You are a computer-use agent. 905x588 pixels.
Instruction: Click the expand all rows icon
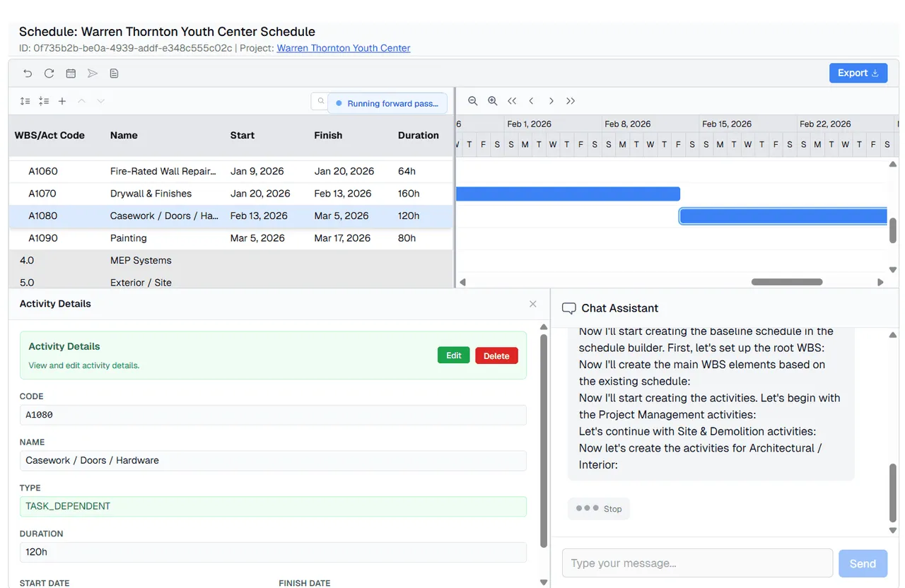(25, 101)
